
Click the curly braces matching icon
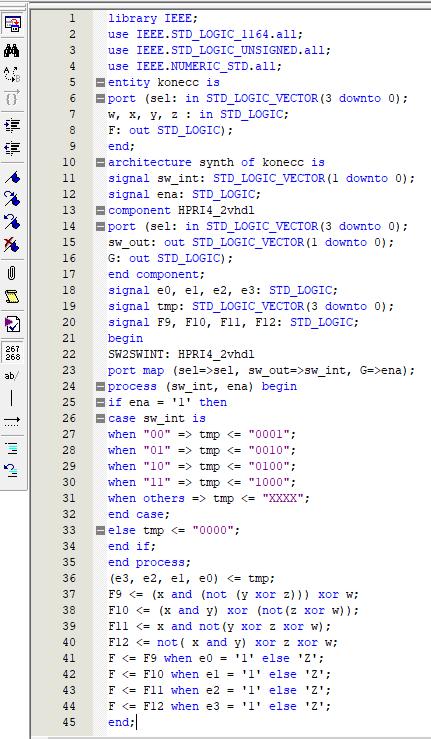point(12,98)
